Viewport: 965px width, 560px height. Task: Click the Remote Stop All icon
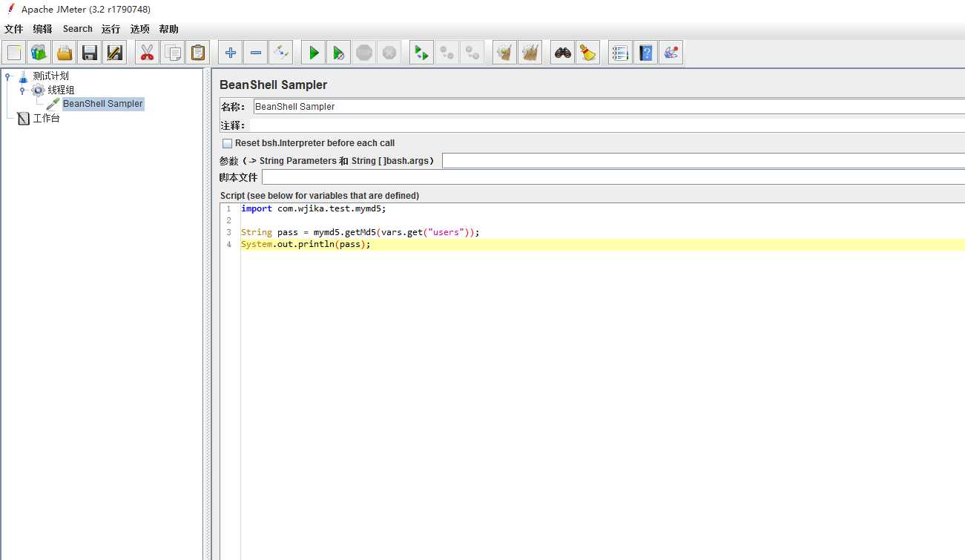[447, 53]
